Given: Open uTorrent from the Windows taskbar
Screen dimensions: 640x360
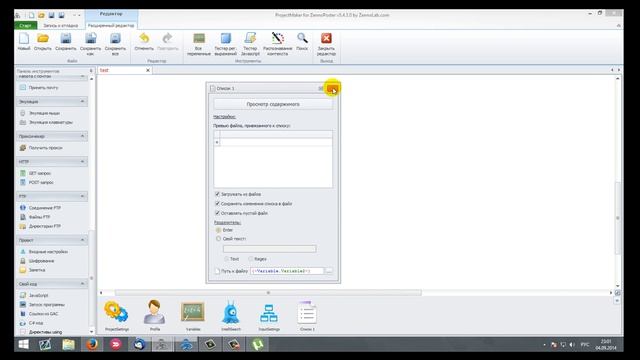Looking at the screenshot, I should click(x=257, y=344).
